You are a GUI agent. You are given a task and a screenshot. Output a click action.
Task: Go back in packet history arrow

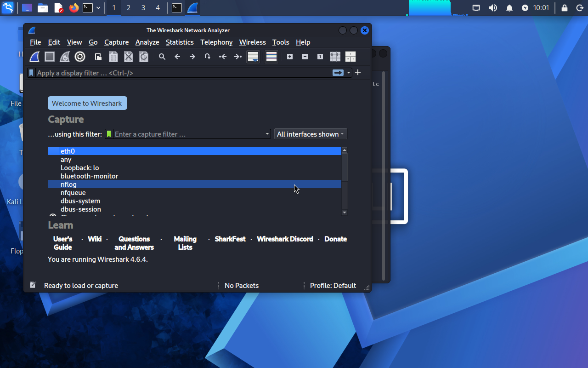[177, 57]
